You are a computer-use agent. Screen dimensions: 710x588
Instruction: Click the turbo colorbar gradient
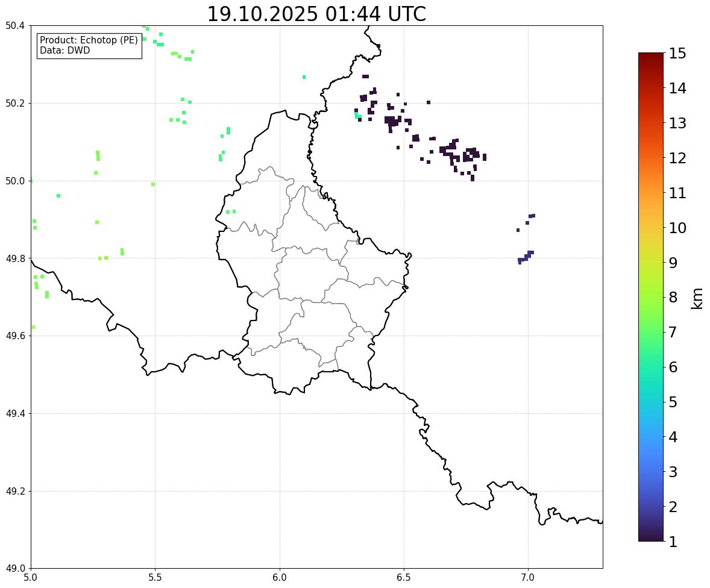[x=651, y=297]
